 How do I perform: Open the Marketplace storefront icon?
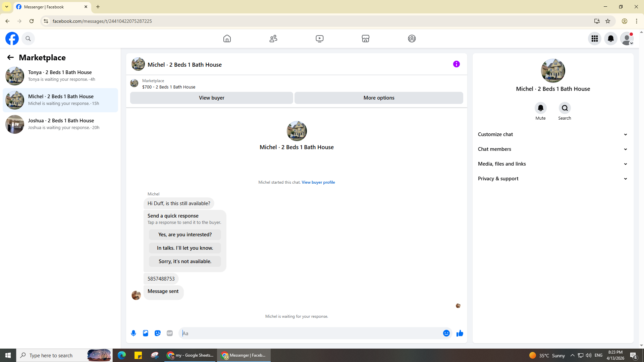click(x=366, y=39)
